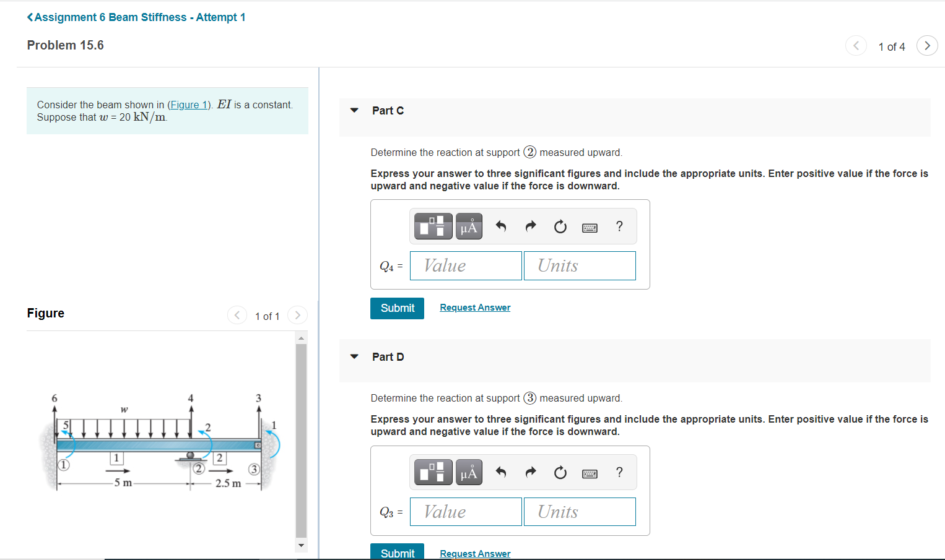Collapse the Part D section
945x560 pixels.
tap(354, 356)
